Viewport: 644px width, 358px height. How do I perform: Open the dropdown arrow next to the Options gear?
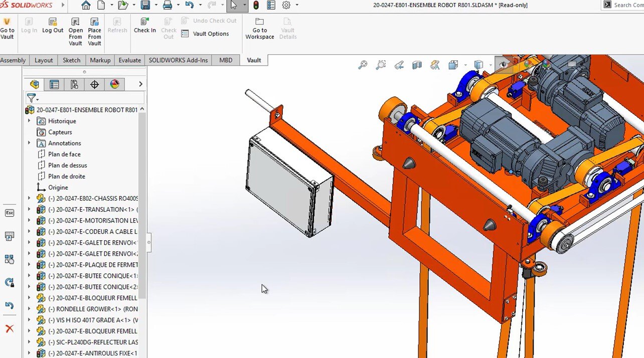[297, 6]
